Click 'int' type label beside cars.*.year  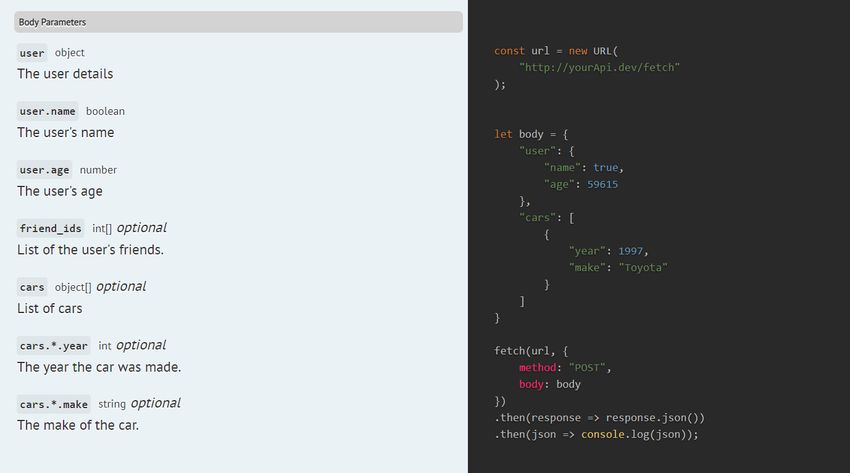[x=105, y=346]
